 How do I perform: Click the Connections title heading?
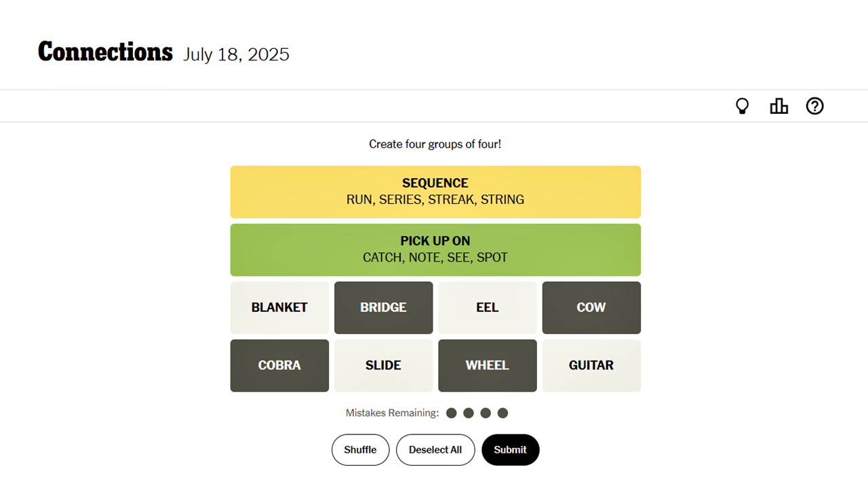[105, 52]
